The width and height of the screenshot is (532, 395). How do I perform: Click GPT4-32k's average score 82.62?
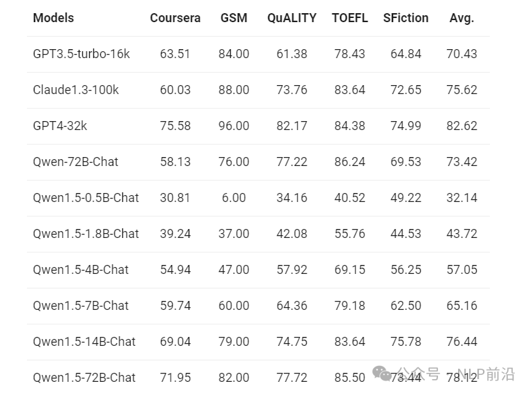click(462, 126)
